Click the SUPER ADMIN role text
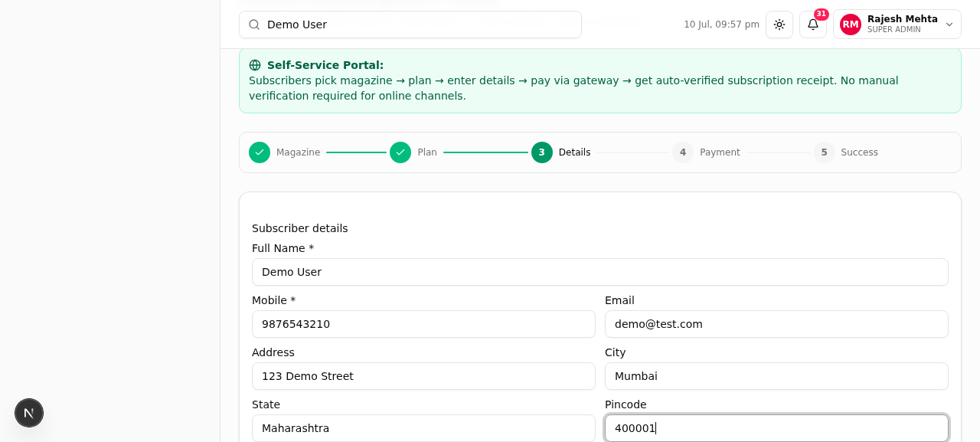 (x=894, y=30)
